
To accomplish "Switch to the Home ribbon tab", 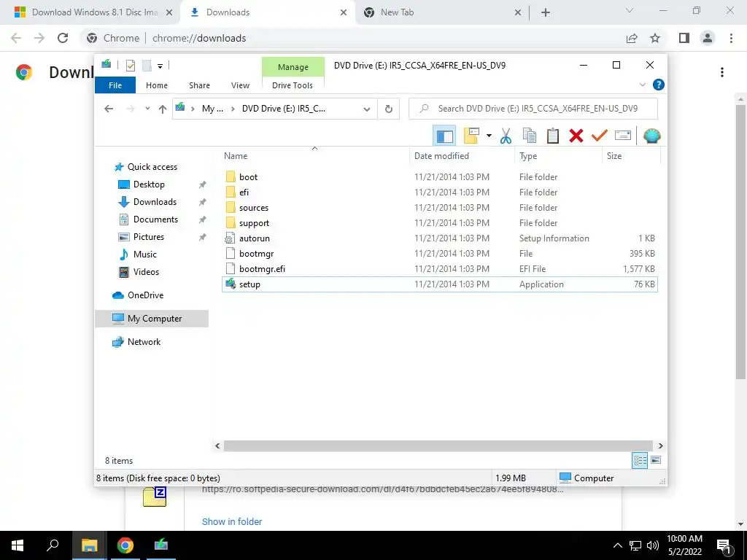I will pyautogui.click(x=157, y=85).
